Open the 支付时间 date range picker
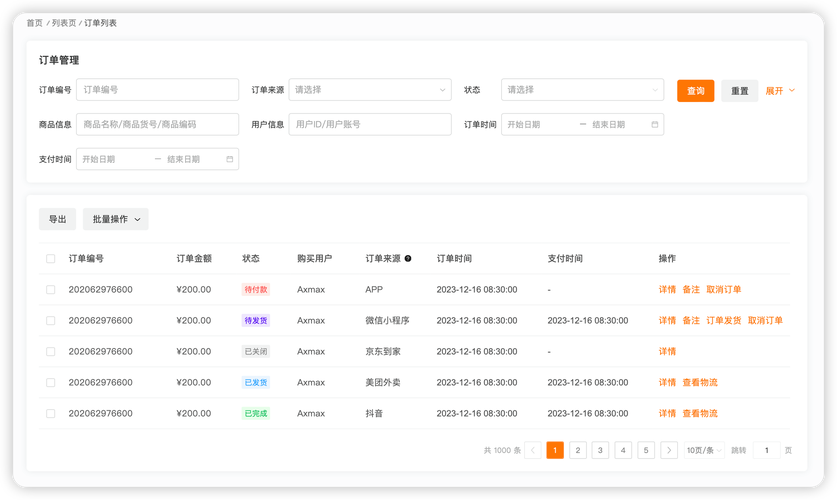This screenshot has height=500, width=837. coord(157,159)
